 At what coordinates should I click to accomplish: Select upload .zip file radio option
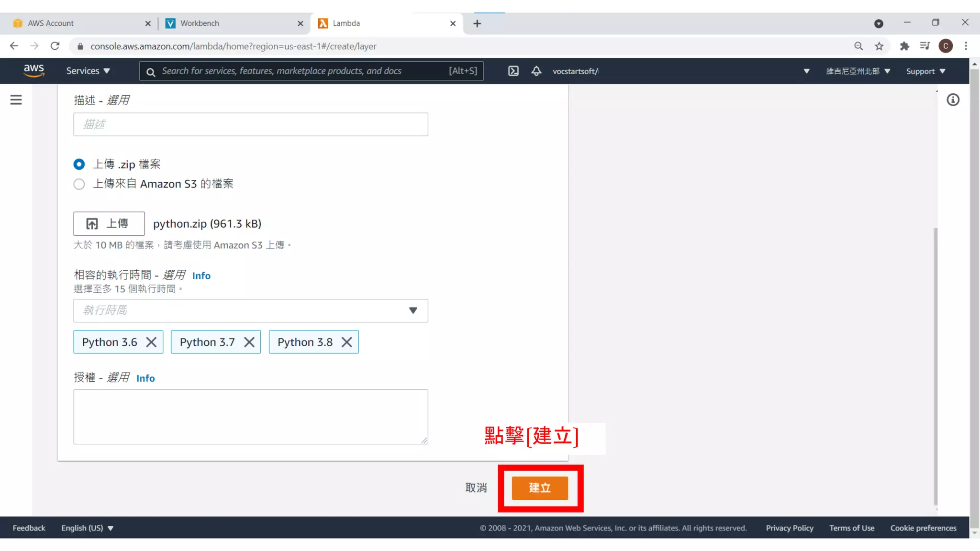click(x=79, y=165)
